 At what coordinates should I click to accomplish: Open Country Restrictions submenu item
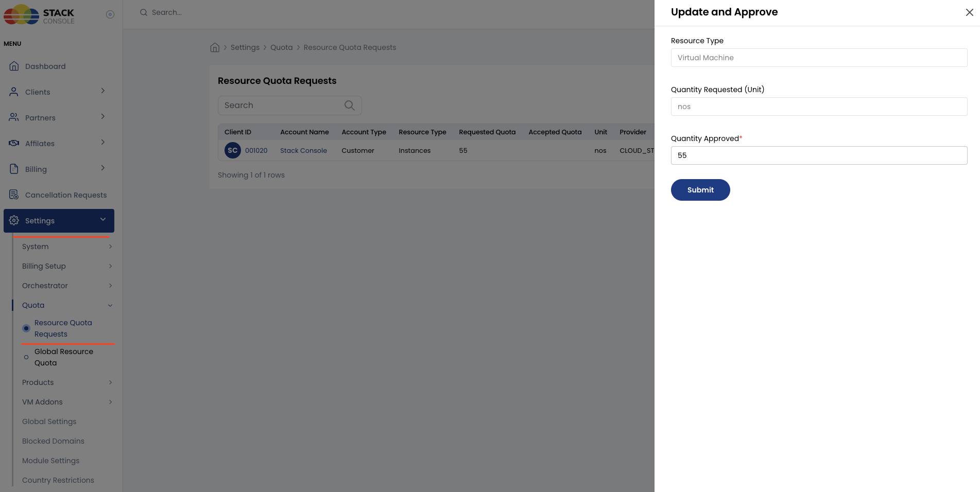click(x=58, y=480)
